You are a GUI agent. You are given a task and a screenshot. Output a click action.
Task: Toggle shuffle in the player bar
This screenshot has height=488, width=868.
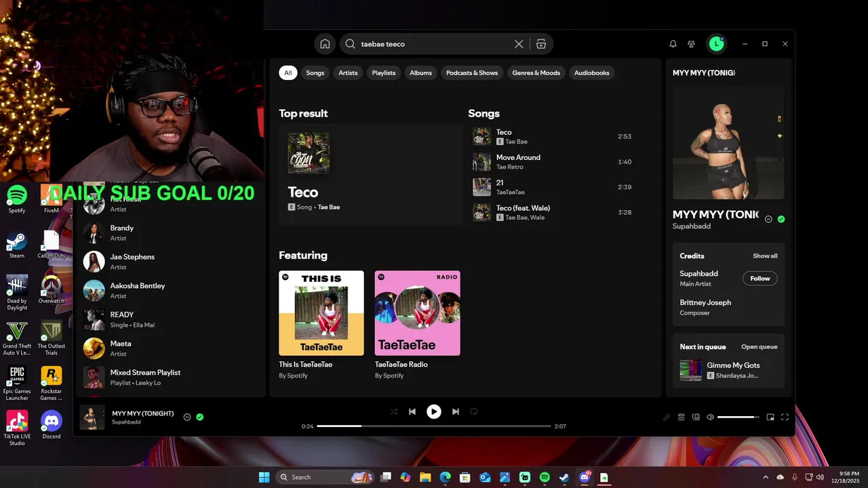tap(393, 411)
